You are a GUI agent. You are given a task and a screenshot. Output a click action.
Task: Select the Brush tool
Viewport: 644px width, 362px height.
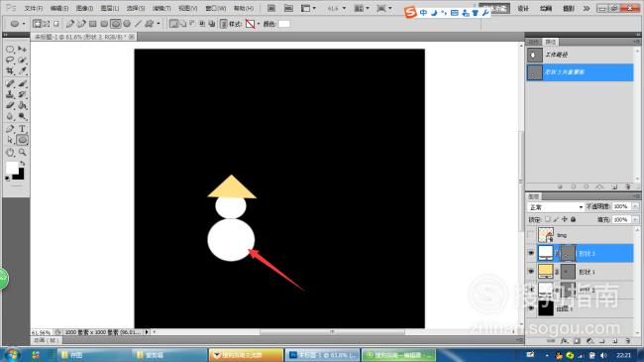(x=22, y=84)
